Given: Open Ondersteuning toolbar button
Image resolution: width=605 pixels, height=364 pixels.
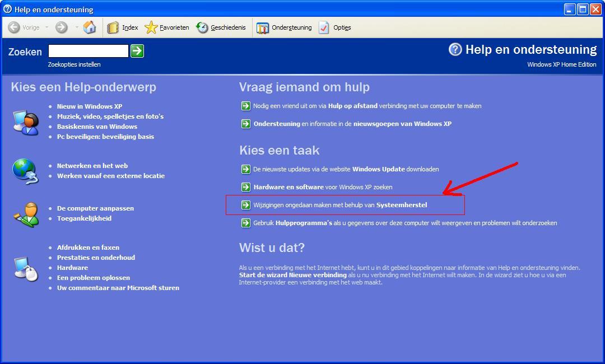Looking at the screenshot, I should pos(284,27).
